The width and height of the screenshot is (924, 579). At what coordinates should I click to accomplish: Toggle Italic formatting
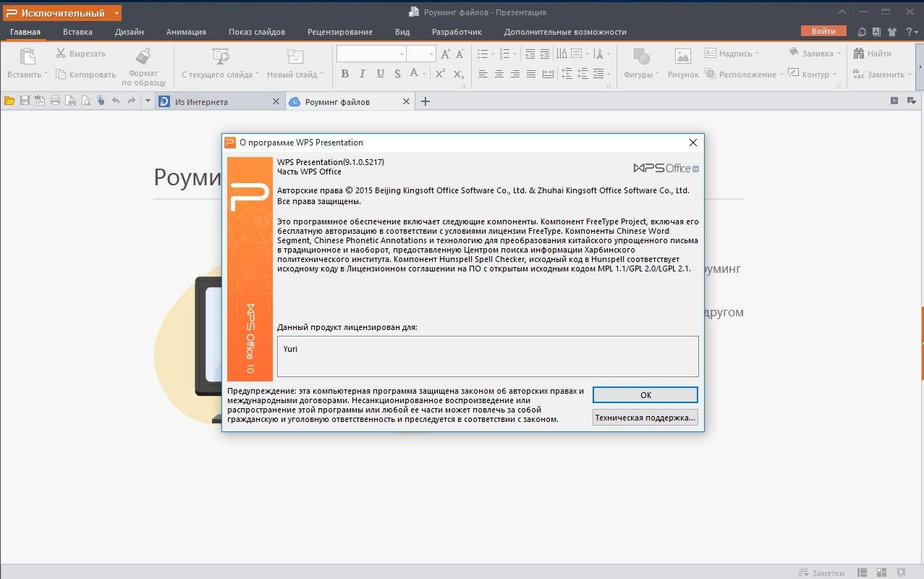click(362, 74)
